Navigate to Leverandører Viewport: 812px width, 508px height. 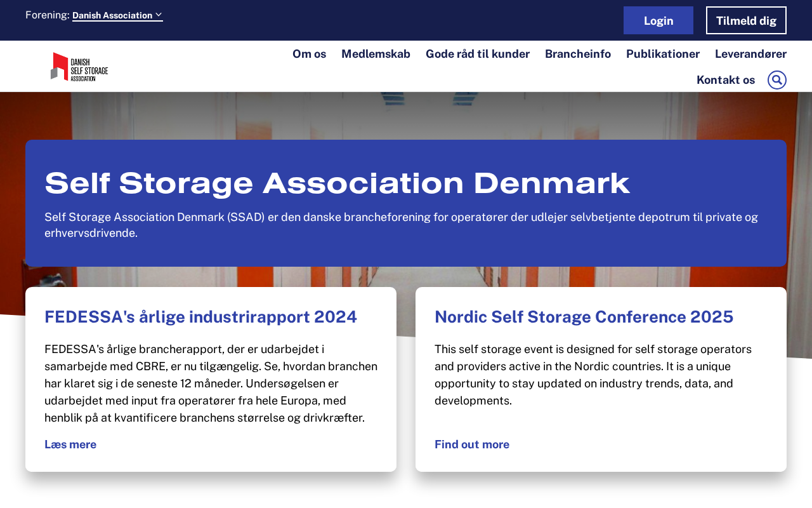(x=750, y=54)
